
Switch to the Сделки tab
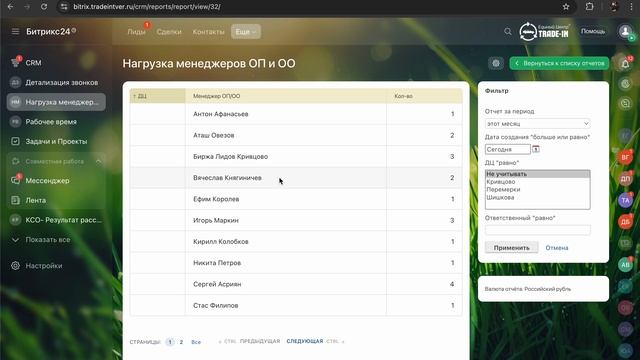point(169,32)
